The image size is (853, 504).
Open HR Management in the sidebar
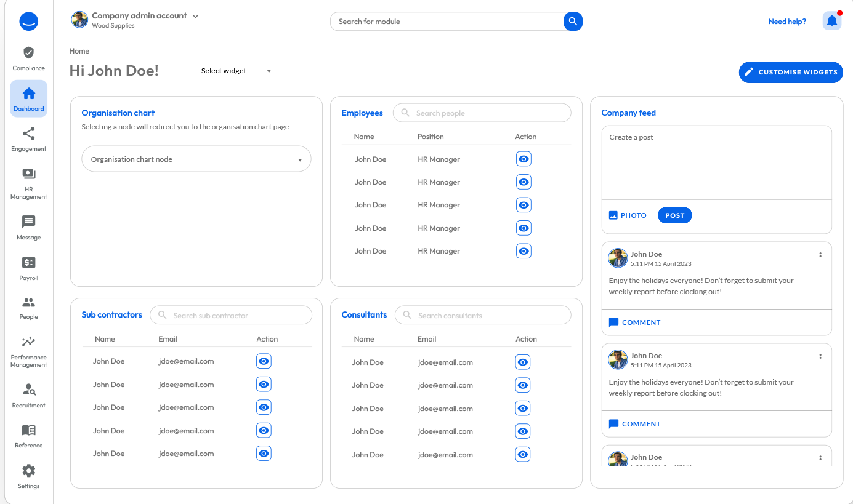point(28,175)
